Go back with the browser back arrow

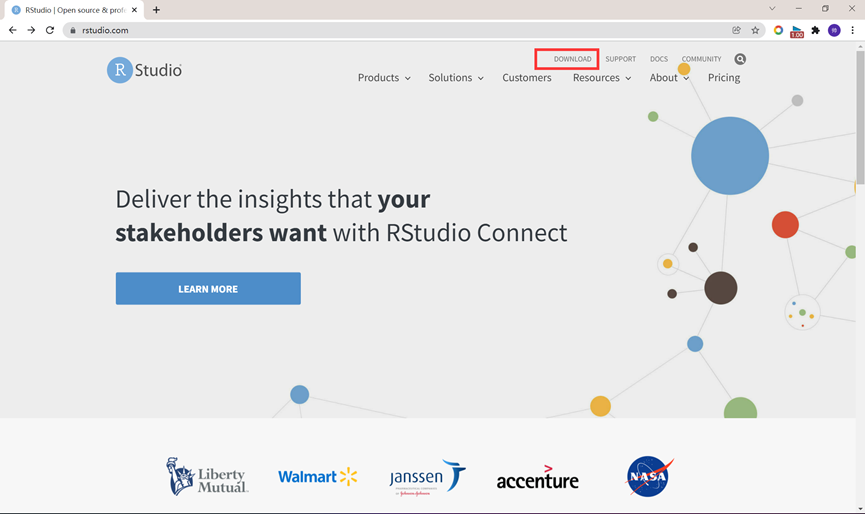[x=13, y=30]
